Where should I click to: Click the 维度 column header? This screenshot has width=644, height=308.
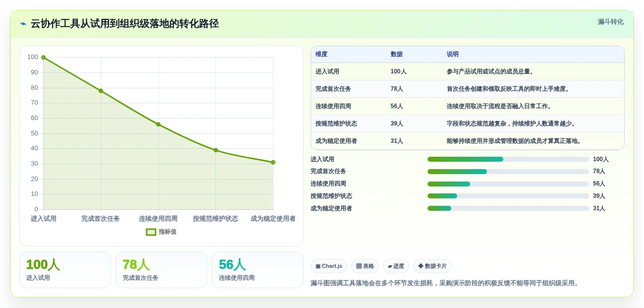point(322,54)
